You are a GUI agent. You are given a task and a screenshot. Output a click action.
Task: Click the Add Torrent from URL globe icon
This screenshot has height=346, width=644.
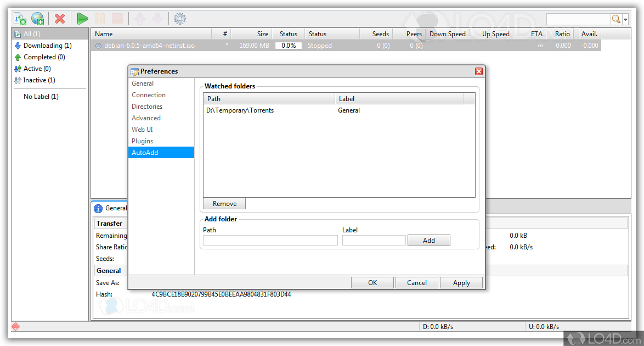pyautogui.click(x=38, y=19)
